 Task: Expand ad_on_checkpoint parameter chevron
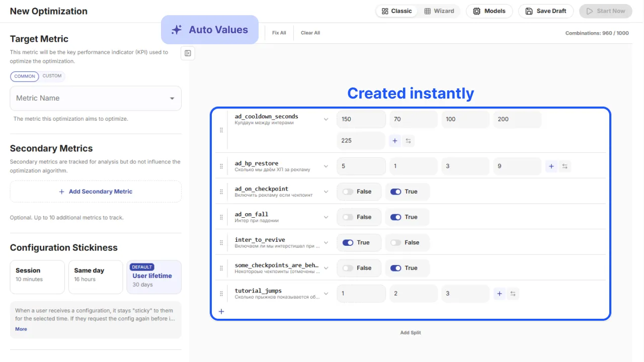[326, 192]
